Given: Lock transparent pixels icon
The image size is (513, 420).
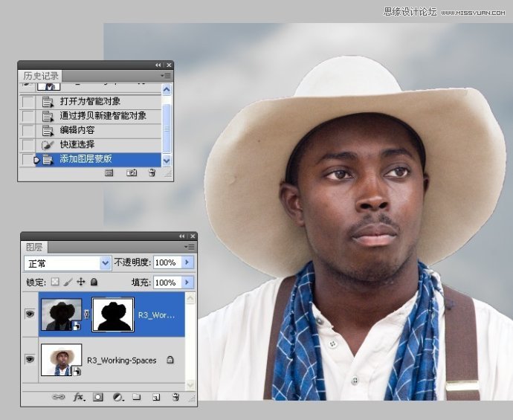Looking at the screenshot, I should click(x=55, y=282).
